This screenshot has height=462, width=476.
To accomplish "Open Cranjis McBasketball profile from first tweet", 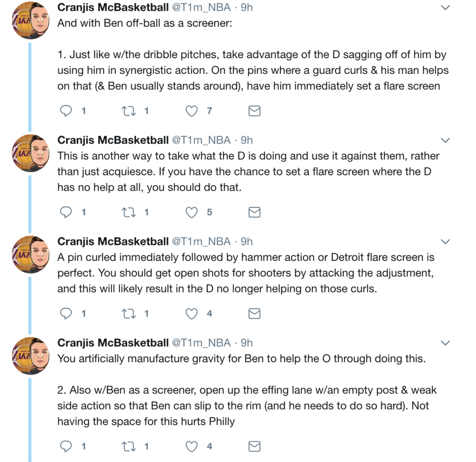I will click(112, 8).
